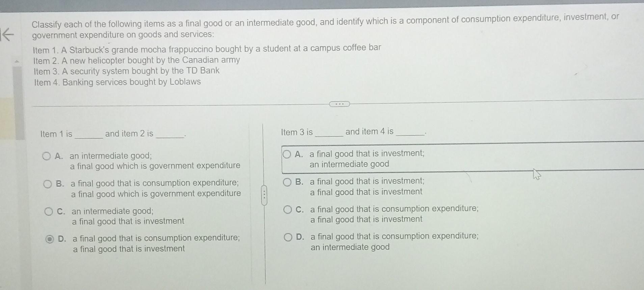Select option C, an intermediate good and investment
Screen dimensions: 644x290
point(48,211)
